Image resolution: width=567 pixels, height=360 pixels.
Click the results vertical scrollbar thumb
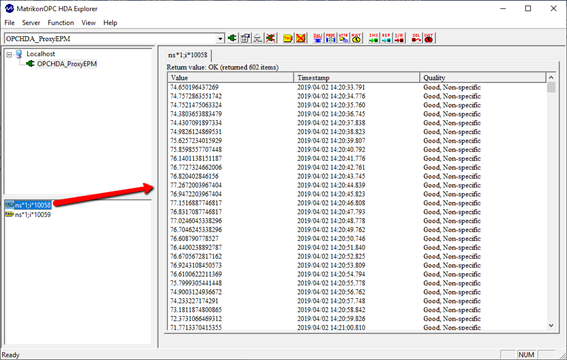click(x=551, y=87)
